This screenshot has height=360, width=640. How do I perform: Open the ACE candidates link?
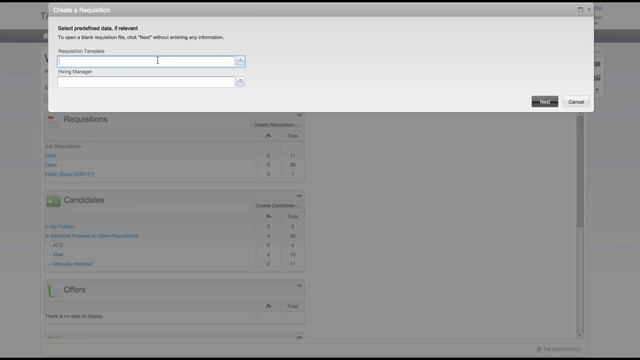[58, 245]
